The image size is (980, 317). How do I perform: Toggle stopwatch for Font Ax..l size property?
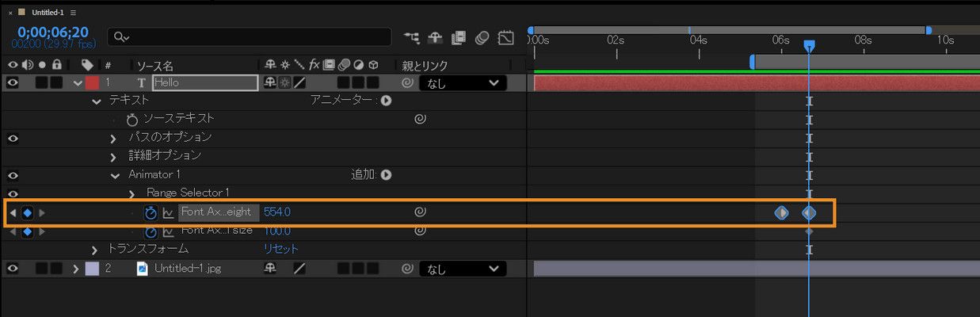point(151,231)
